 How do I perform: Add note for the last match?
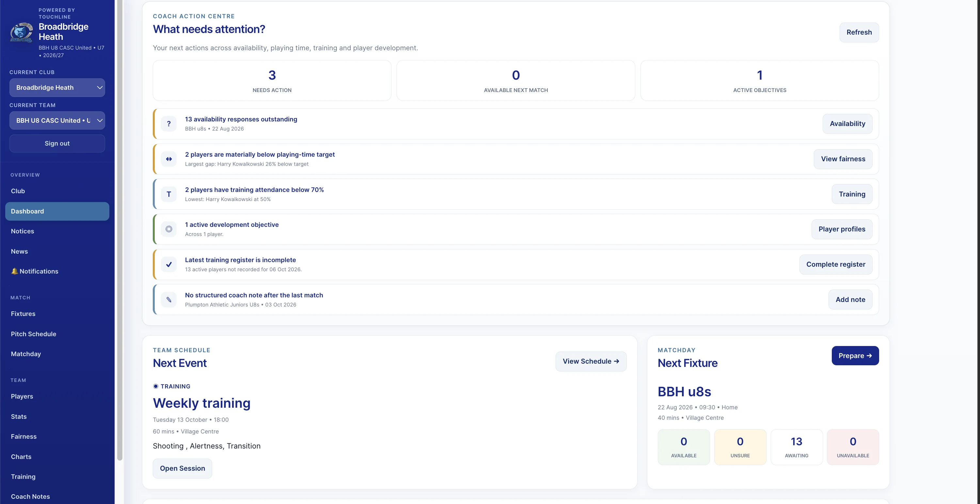pos(850,299)
